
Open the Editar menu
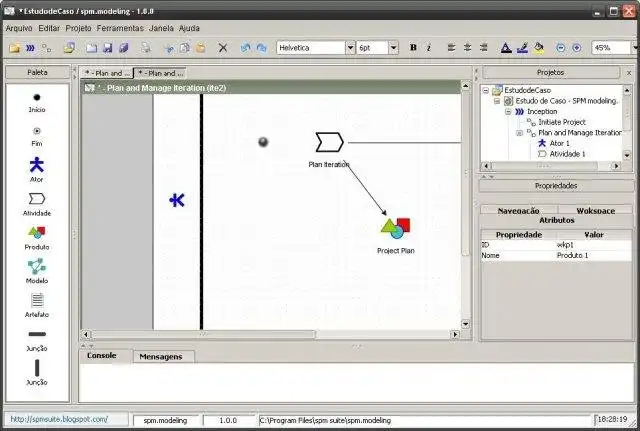point(49,28)
